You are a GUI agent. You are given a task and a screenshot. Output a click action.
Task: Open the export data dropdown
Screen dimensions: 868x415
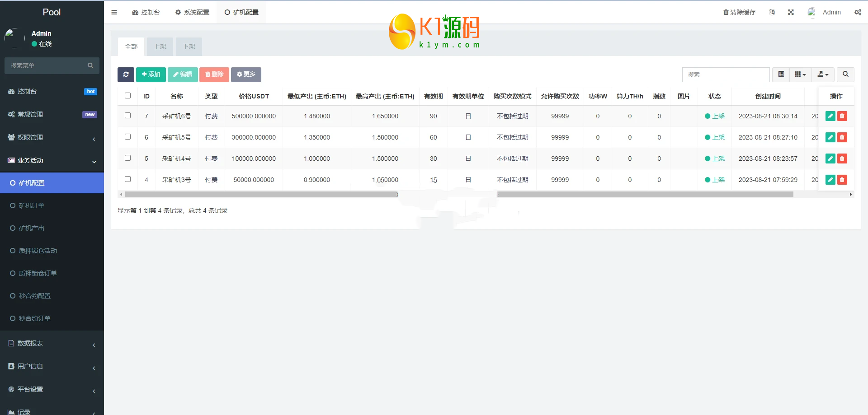point(823,75)
